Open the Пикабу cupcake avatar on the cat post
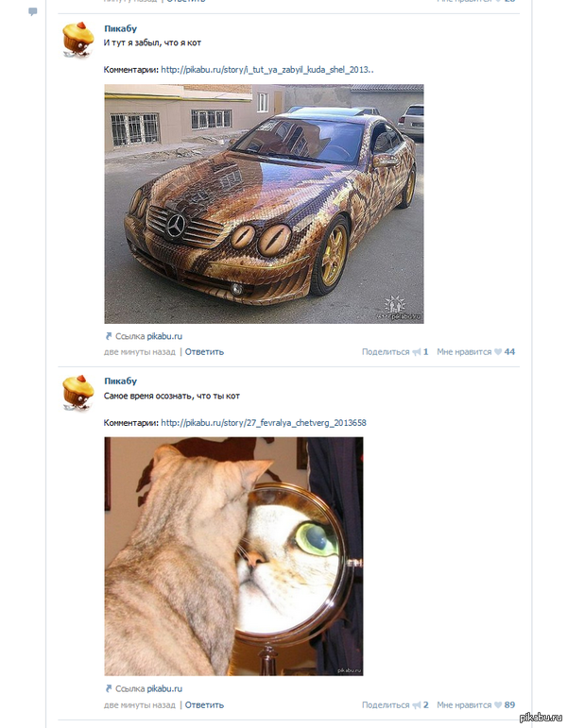 (78, 393)
